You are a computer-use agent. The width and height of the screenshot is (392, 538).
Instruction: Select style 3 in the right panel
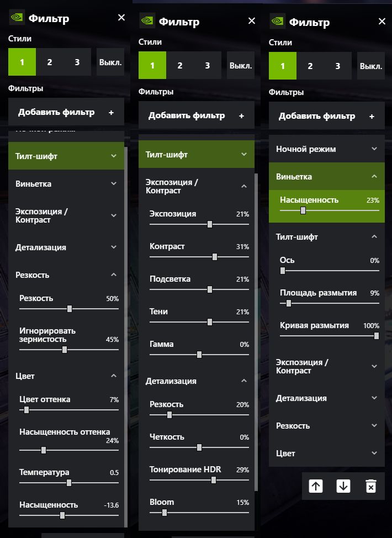click(337, 66)
